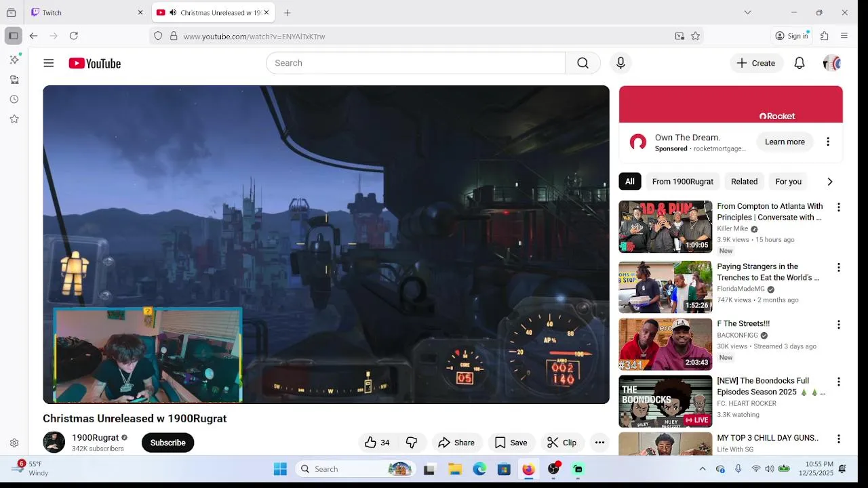Open options for F The Streets!!! video

(838, 325)
